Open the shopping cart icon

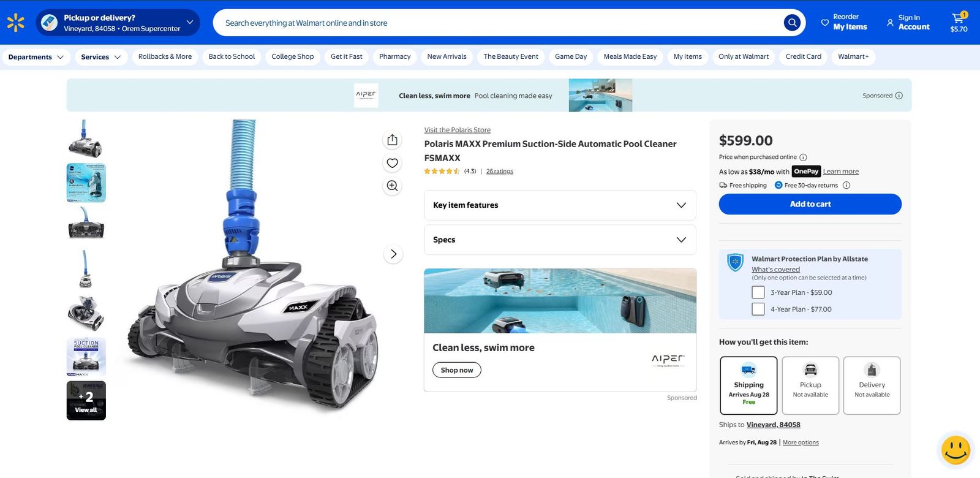[x=959, y=18]
